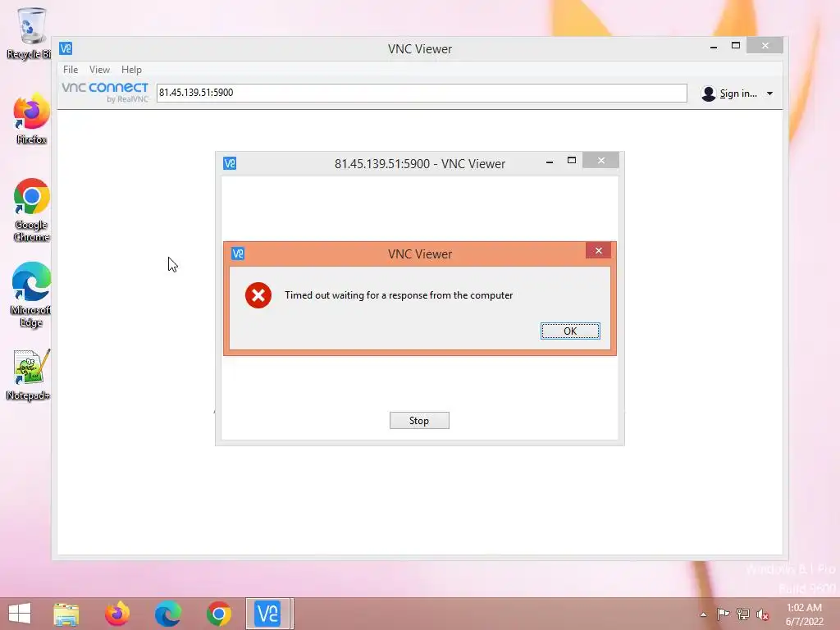Image resolution: width=840 pixels, height=630 pixels.
Task: Minimize the 81.45.139.51:5900 connection window
Action: 549,162
